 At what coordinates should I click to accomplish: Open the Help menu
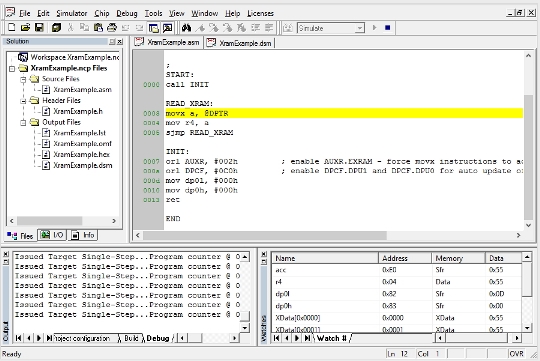[x=233, y=13]
